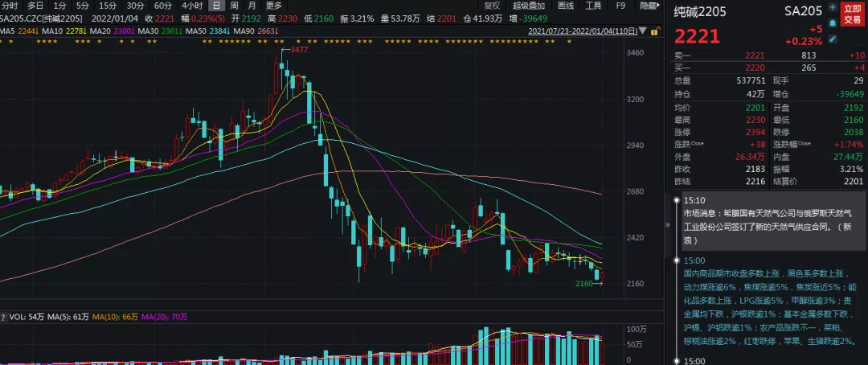Image resolution: width=868 pixels, height=365 pixels.
Task: Click the 涨停 2394 limit-up value
Action: 755,132
